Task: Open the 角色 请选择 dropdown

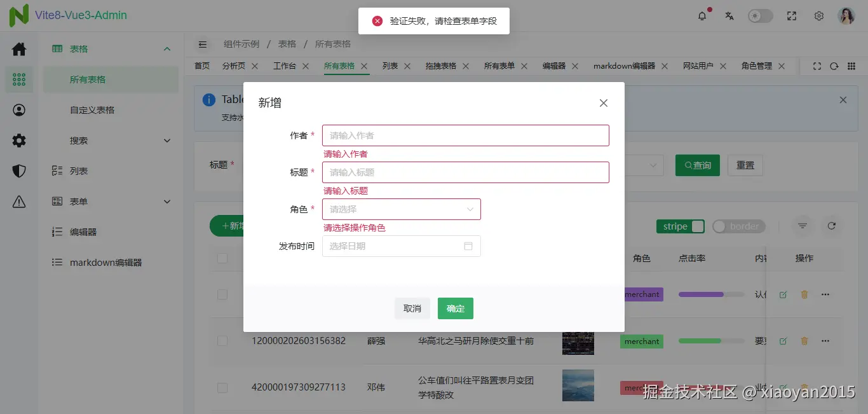Action: pos(402,209)
